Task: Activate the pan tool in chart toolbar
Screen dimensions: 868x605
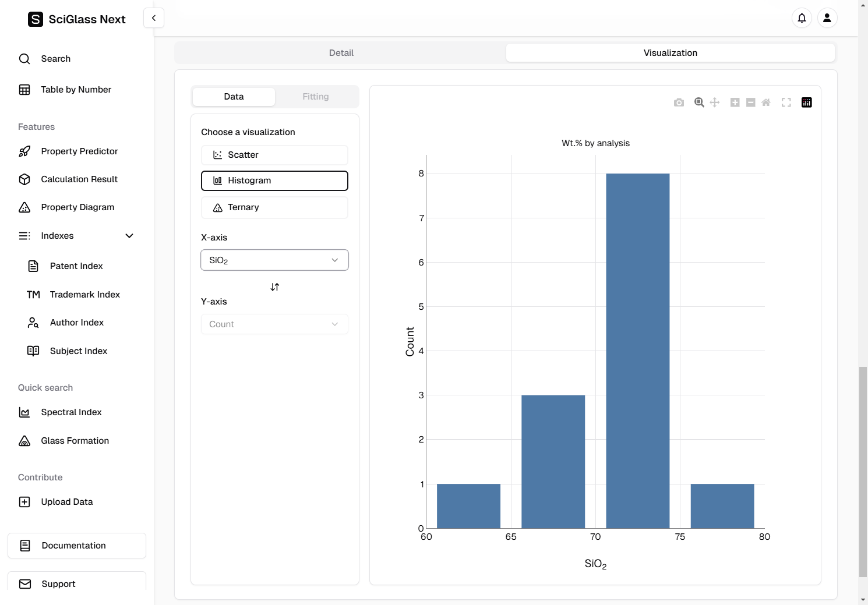Action: 715,102
